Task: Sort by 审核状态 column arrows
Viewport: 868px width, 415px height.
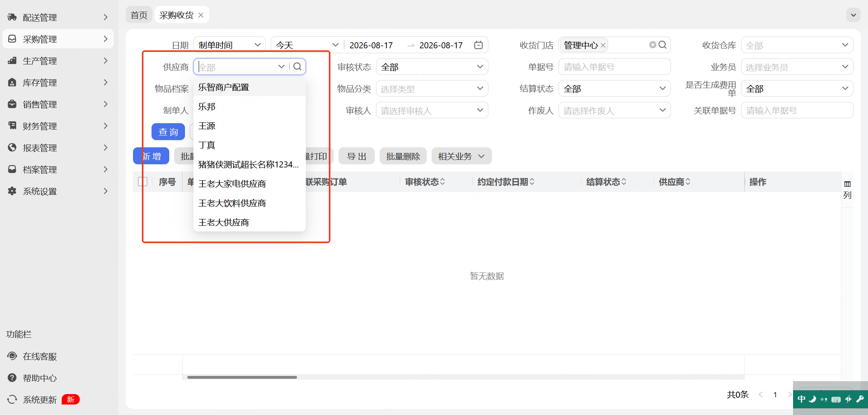Action: coord(442,182)
